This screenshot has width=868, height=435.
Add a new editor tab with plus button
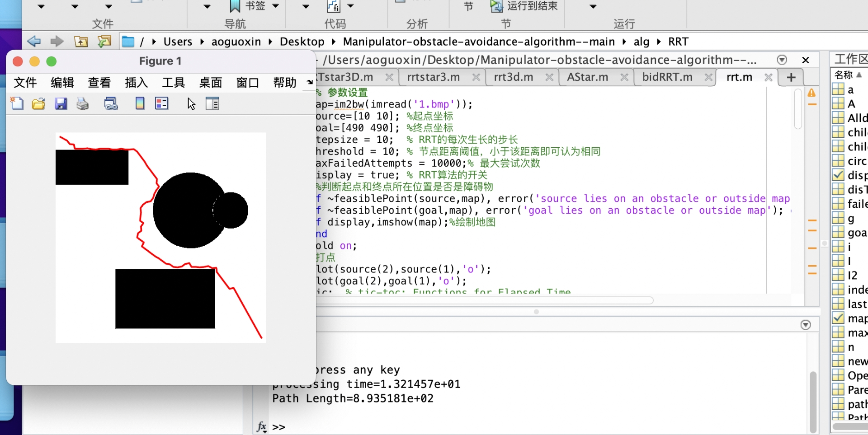(791, 77)
